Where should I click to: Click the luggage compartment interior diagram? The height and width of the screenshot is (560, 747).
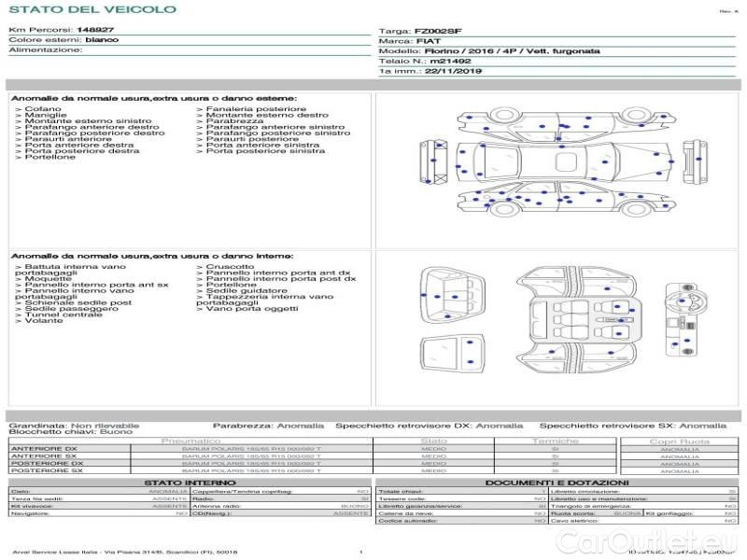click(452, 296)
